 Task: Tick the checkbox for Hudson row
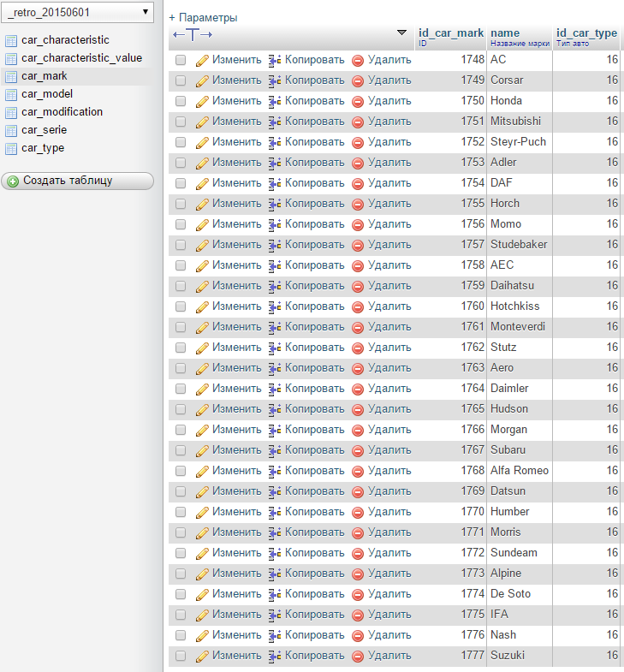click(181, 409)
